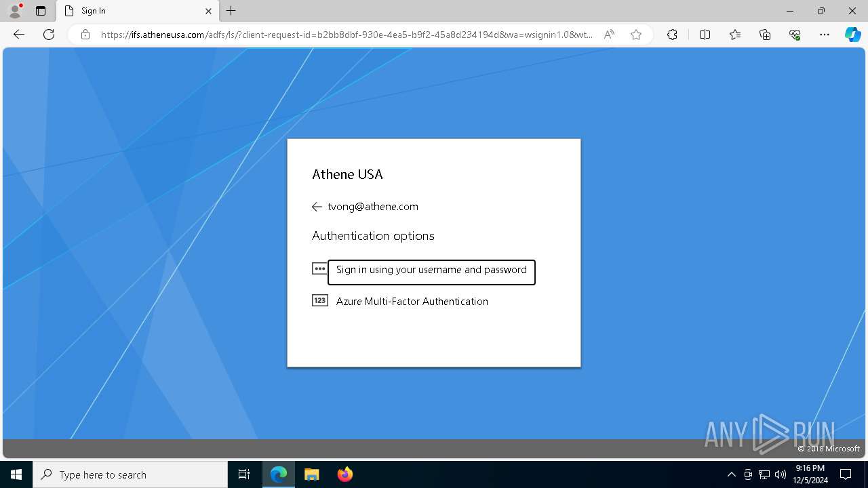Open Task View on the taskbar
The height and width of the screenshot is (488, 868).
tap(244, 474)
